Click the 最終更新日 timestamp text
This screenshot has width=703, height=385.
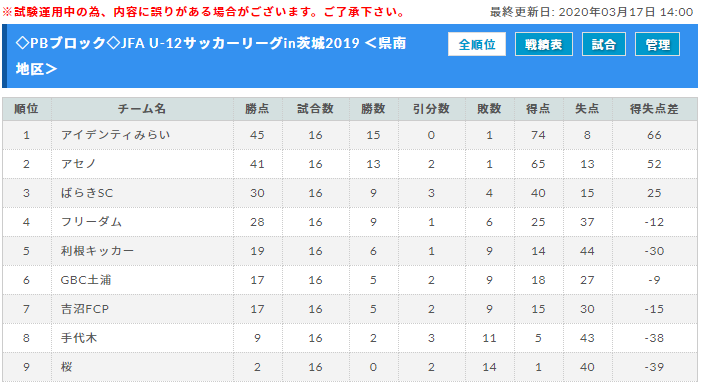[x=591, y=12]
